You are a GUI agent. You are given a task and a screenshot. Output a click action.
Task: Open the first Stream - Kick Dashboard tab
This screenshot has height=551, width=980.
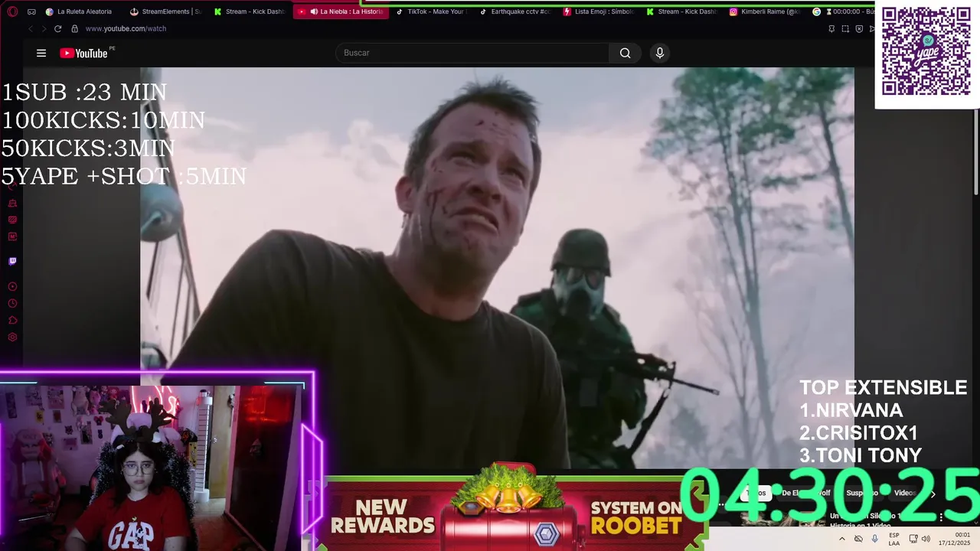pyautogui.click(x=250, y=11)
